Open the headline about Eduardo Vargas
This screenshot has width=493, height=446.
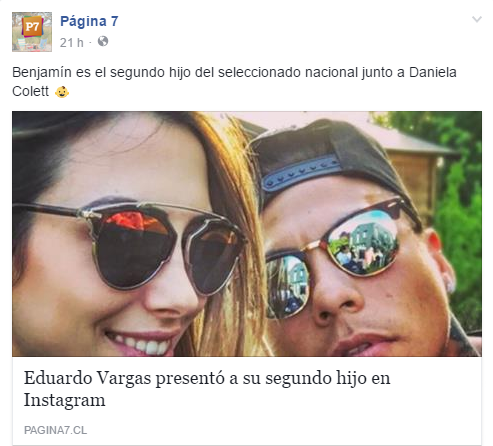207,389
